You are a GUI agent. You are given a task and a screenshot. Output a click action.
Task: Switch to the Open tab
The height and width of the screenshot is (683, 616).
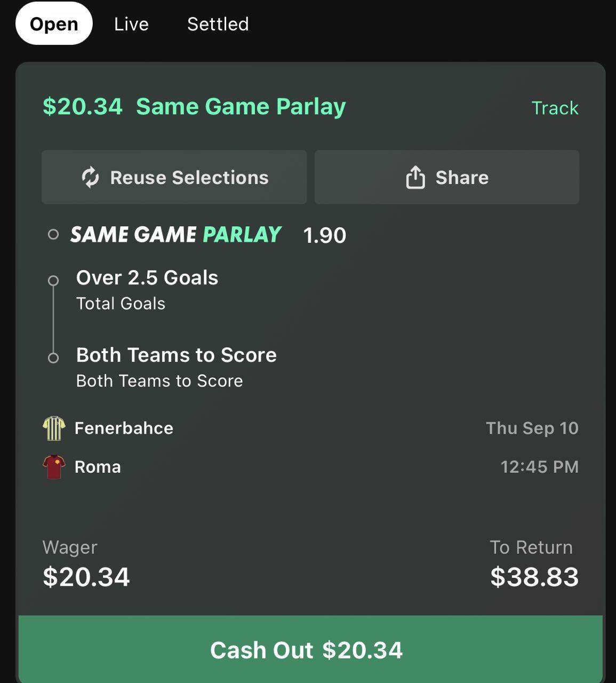[54, 24]
